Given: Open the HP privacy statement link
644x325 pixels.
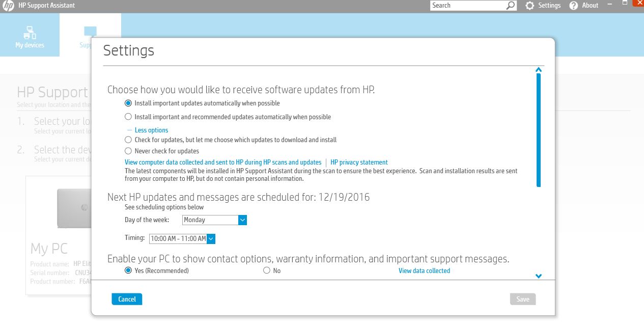Looking at the screenshot, I should pos(359,163).
